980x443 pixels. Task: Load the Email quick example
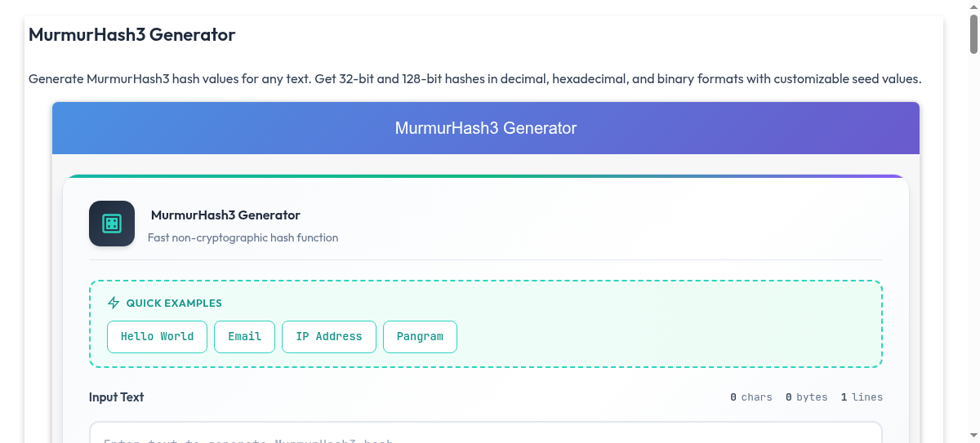pos(244,337)
